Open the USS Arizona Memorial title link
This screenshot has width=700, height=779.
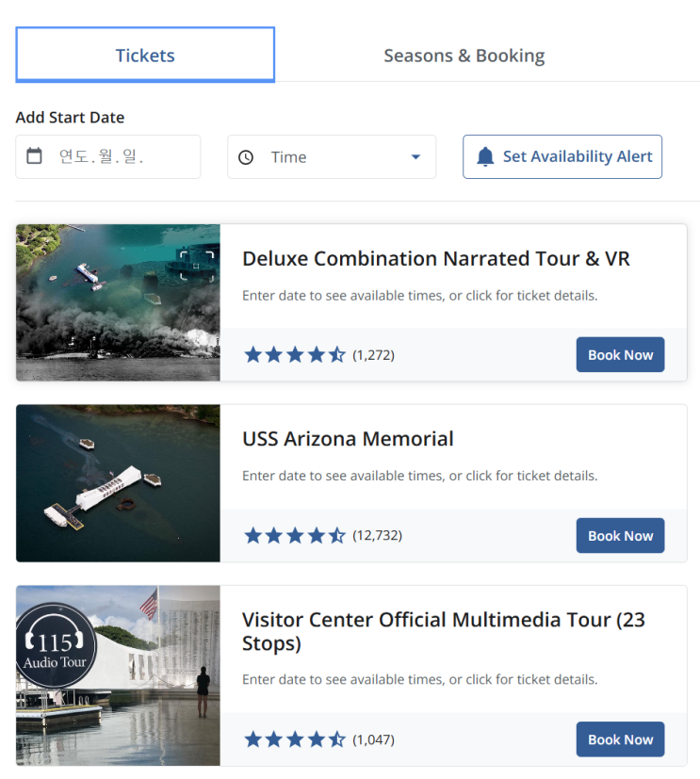[x=348, y=439]
